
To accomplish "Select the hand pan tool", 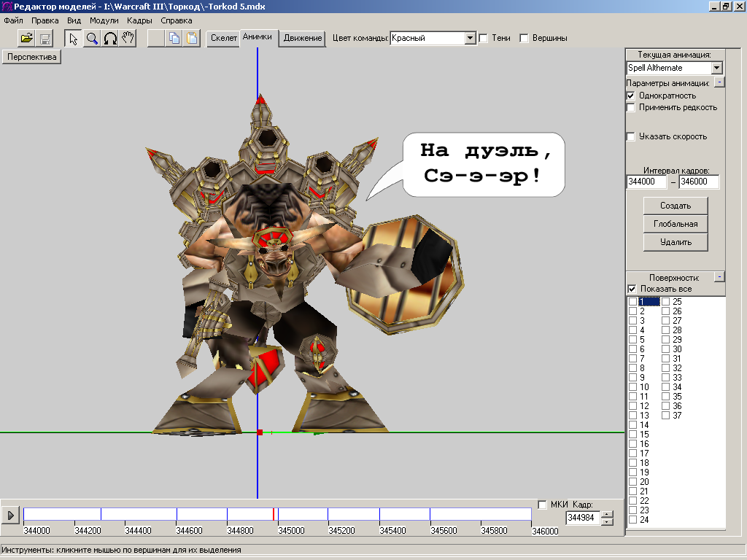I will [128, 39].
